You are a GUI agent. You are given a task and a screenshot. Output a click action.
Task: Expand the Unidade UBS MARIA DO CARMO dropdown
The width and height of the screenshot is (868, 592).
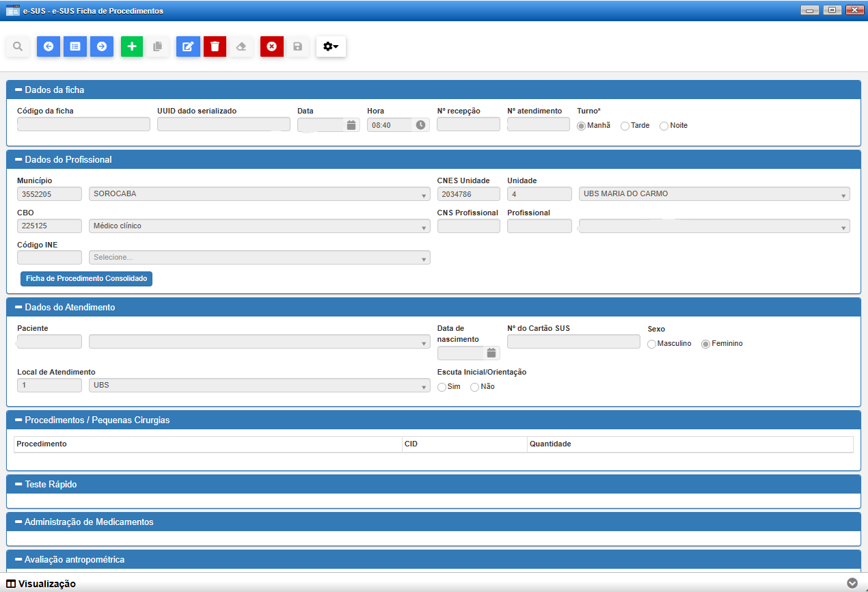click(714, 194)
